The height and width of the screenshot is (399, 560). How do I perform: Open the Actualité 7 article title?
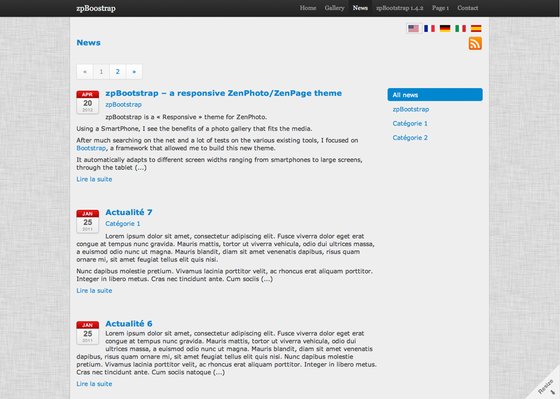[x=129, y=212]
